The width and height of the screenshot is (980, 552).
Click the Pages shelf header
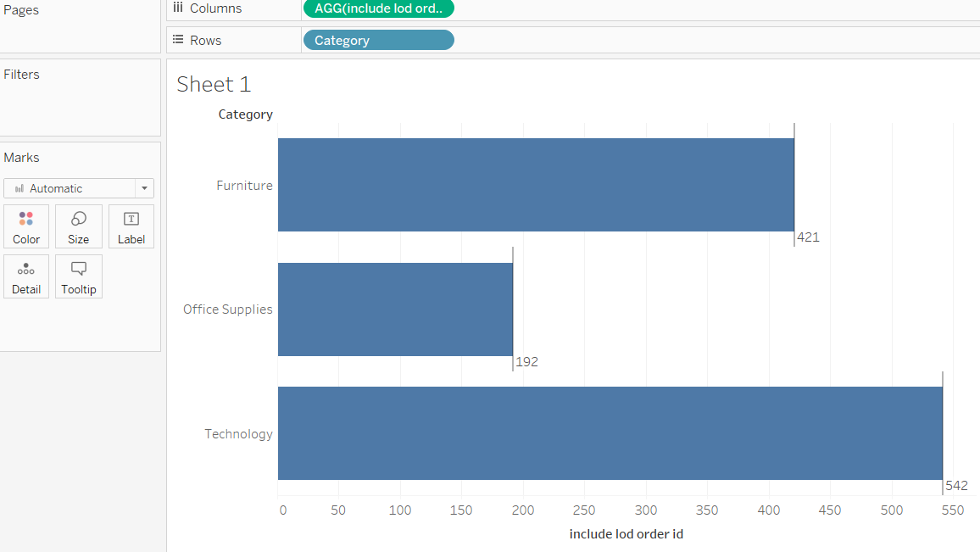pyautogui.click(x=21, y=10)
